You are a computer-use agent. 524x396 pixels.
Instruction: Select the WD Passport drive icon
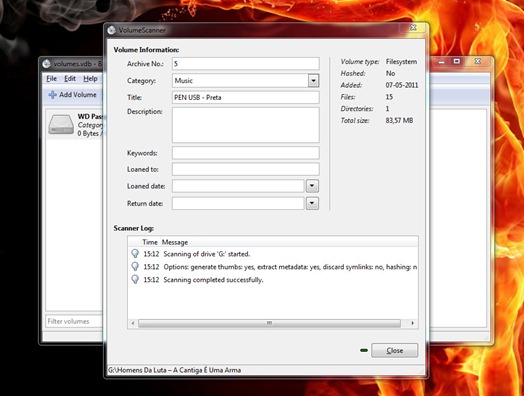[61, 124]
